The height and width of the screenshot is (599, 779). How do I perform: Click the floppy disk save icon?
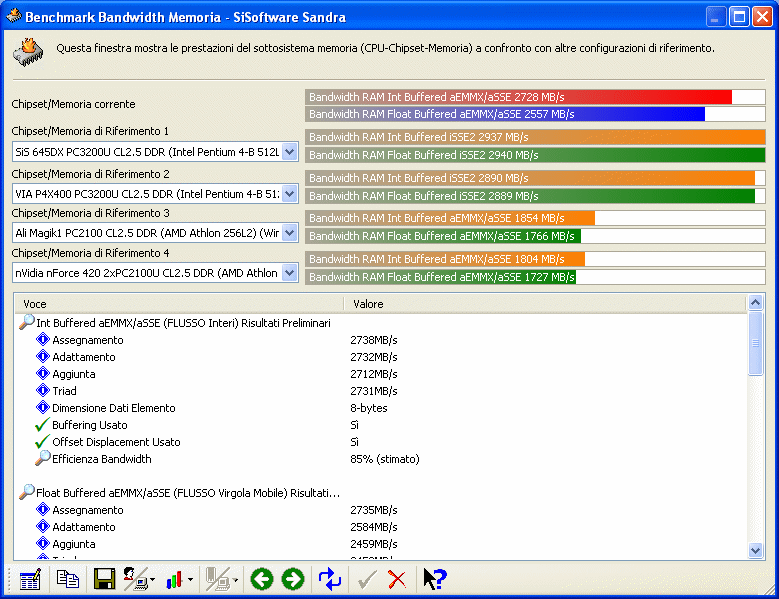(x=104, y=579)
